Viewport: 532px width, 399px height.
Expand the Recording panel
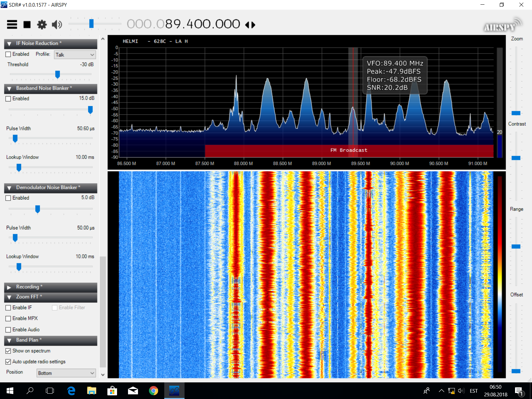coord(9,287)
